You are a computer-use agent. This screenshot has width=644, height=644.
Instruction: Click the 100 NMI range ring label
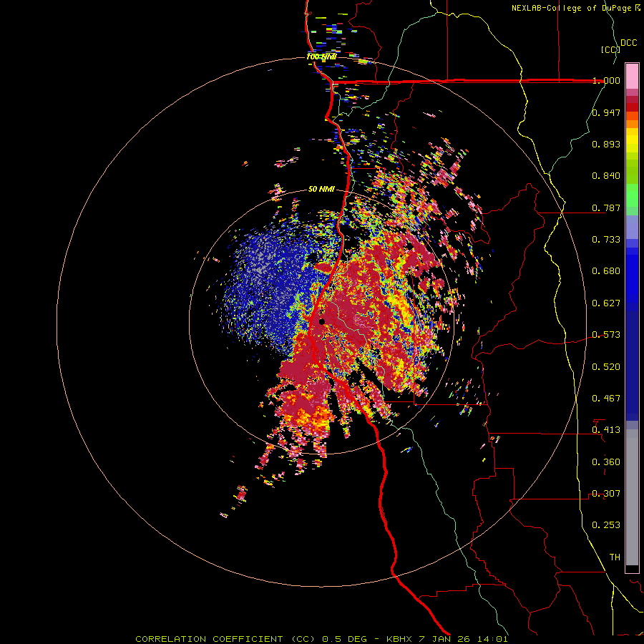pos(321,57)
